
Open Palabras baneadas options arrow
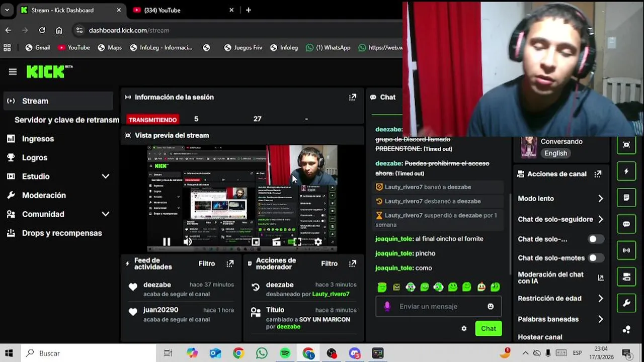point(600,319)
